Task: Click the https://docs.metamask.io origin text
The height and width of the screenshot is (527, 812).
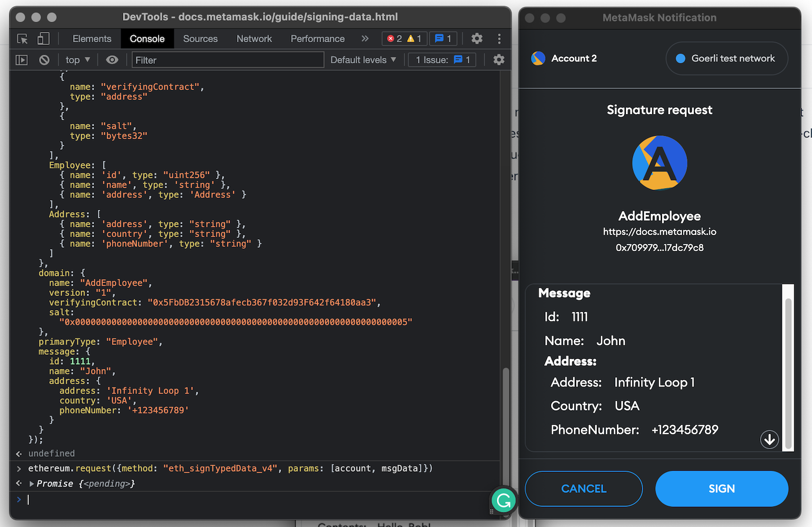Action: point(659,232)
